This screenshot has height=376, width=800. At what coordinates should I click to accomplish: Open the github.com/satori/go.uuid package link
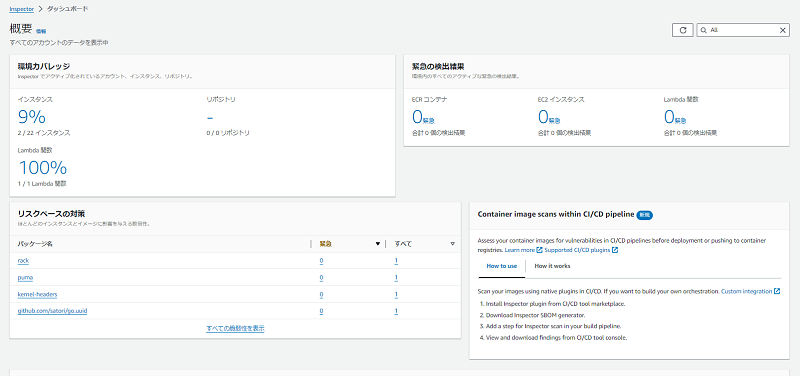click(52, 311)
